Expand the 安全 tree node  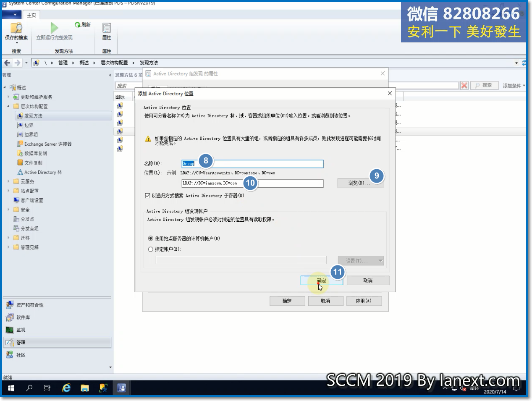click(8, 210)
